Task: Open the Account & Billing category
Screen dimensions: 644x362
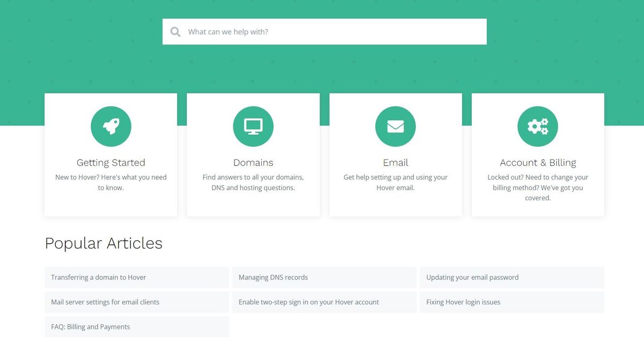Action: tap(537, 162)
